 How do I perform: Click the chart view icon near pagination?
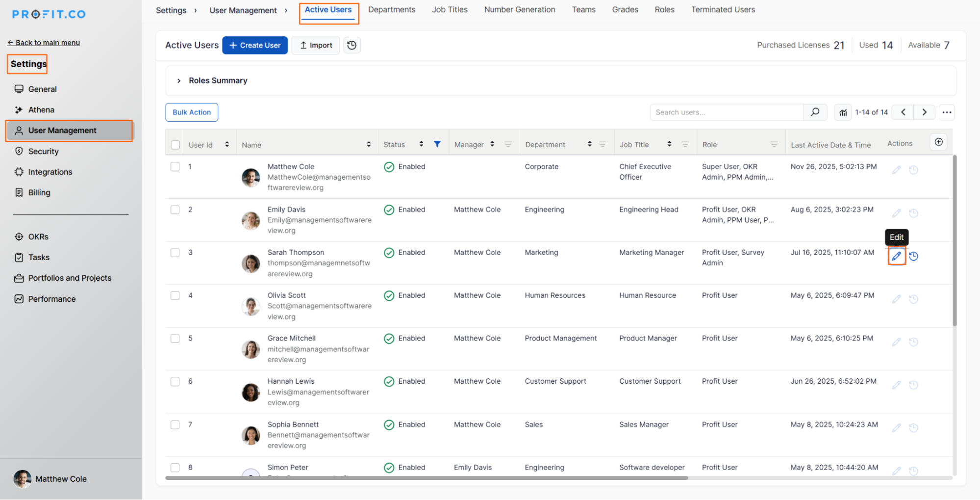(x=843, y=112)
